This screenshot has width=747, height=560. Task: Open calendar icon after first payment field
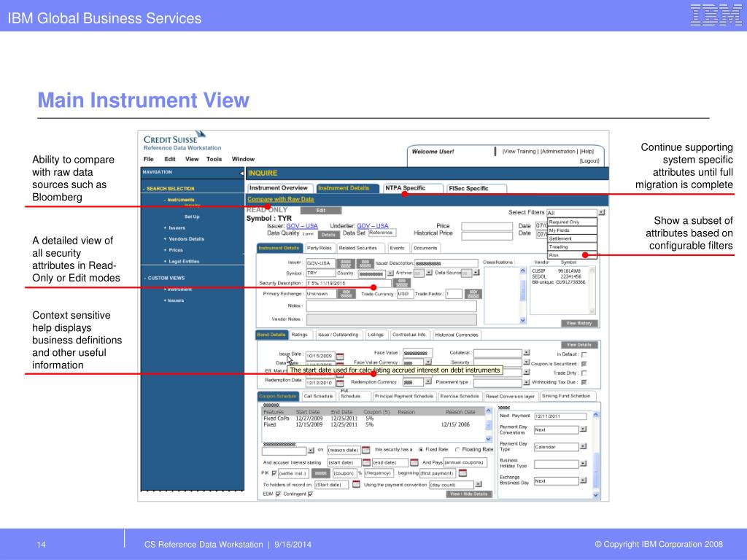click(462, 472)
